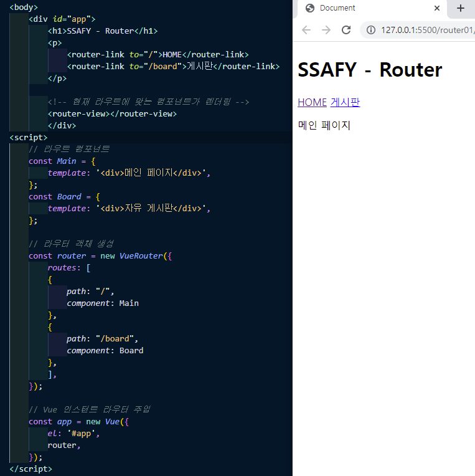Click the const router = new VueRouter line
The height and width of the screenshot is (476, 475).
[x=100, y=256]
